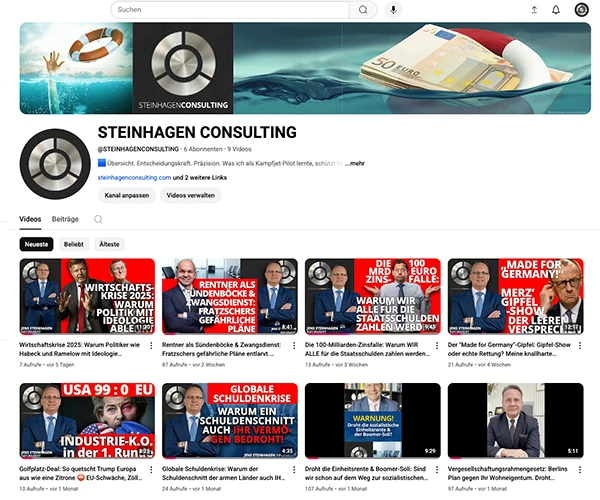Click into the Suchen search field
The image size is (600, 500).
pyautogui.click(x=230, y=10)
